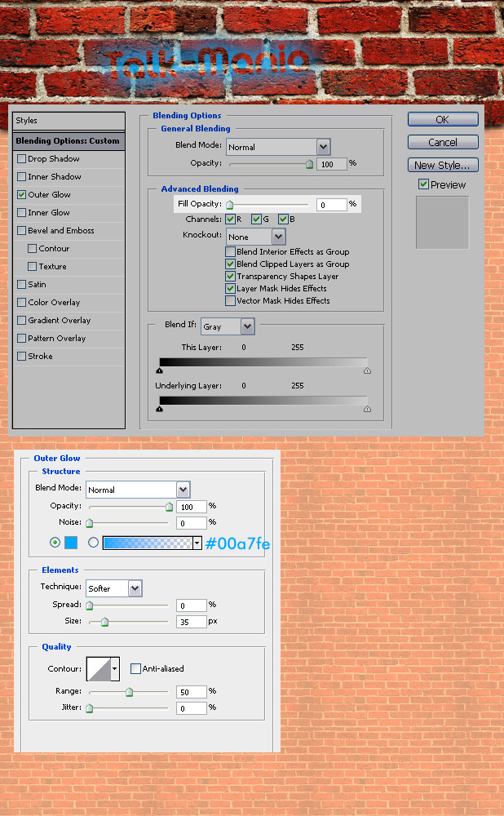The width and height of the screenshot is (504, 816).
Task: Open the Blend If Gray dropdown
Action: 228,327
